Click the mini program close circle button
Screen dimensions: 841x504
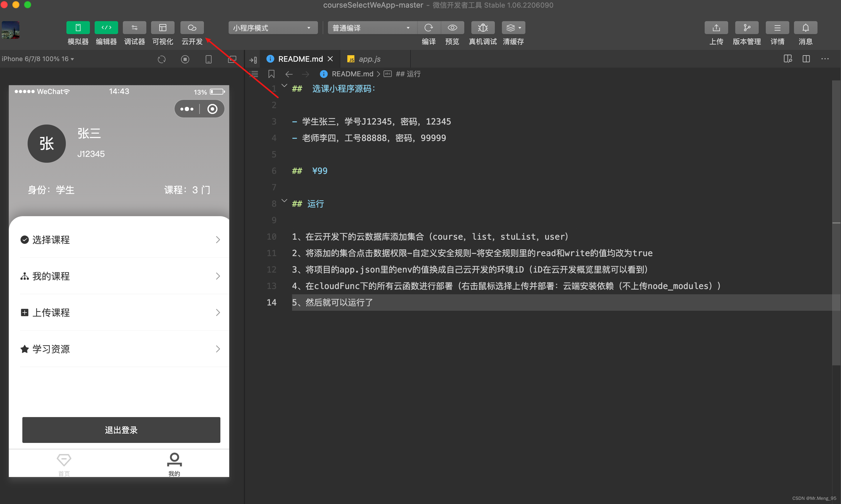point(212,109)
